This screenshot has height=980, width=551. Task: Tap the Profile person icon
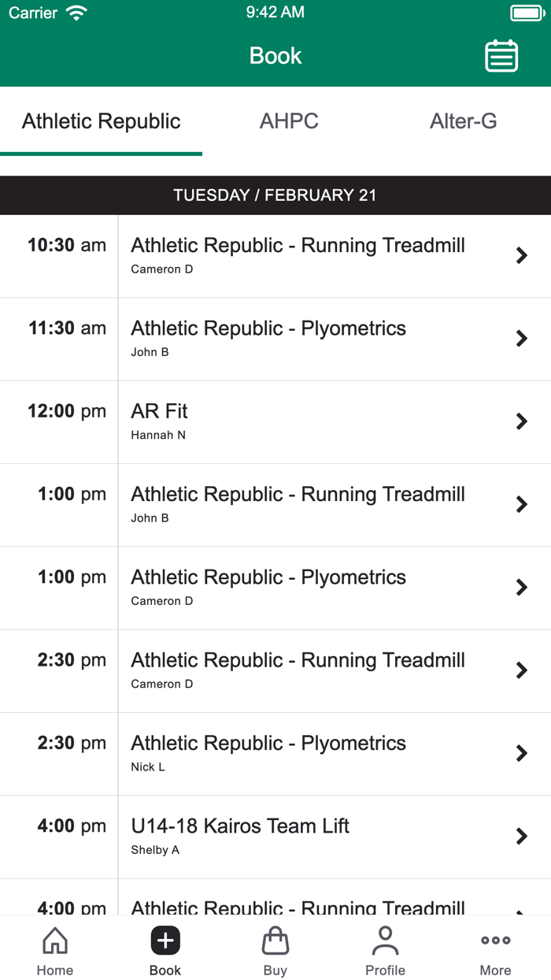385,940
